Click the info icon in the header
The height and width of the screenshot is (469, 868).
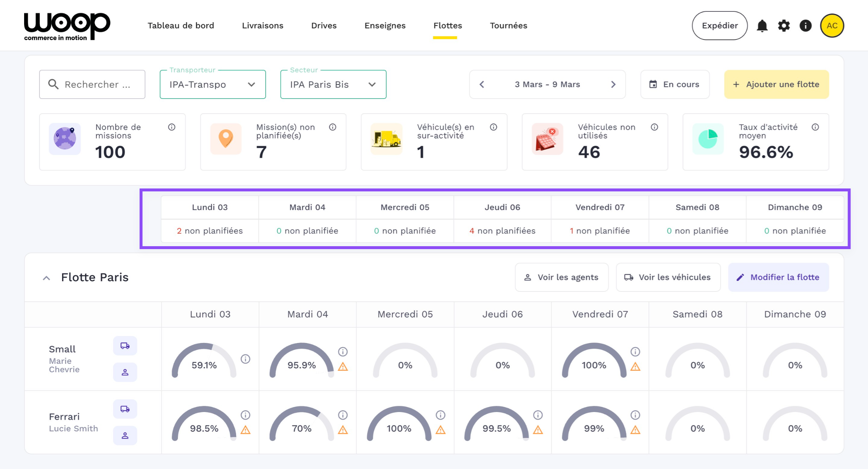pyautogui.click(x=805, y=26)
